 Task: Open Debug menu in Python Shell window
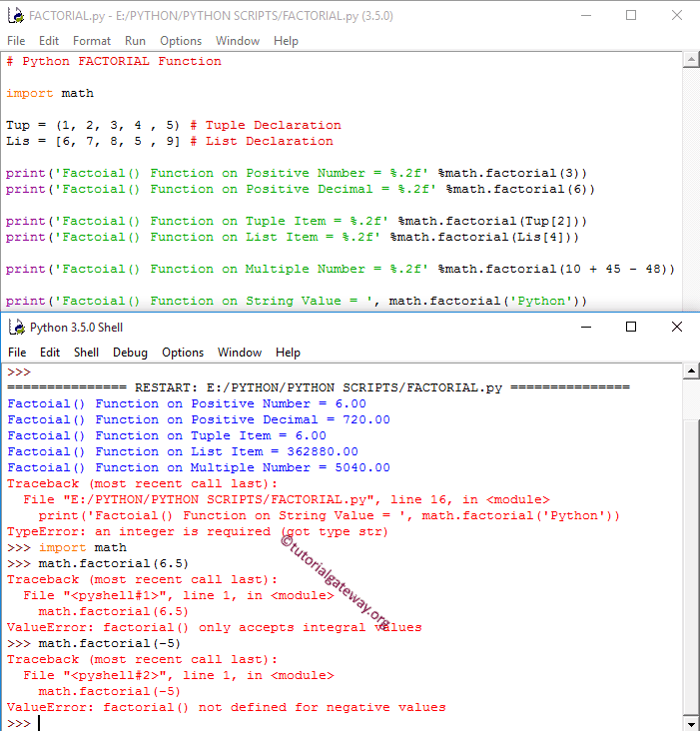pos(130,353)
